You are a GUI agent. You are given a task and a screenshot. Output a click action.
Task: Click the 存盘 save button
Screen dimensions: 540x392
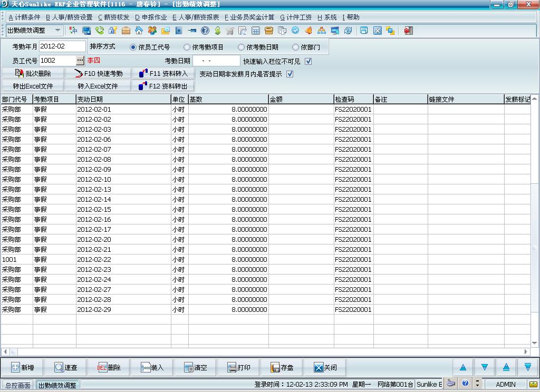282,368
